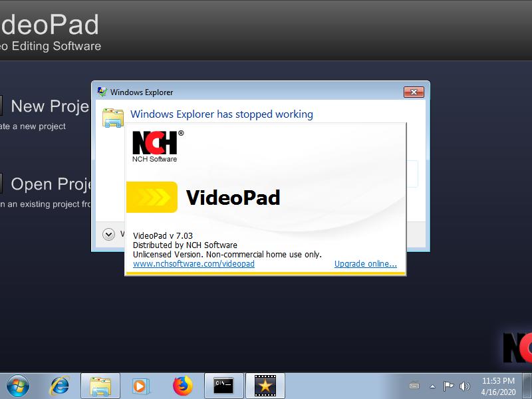Expand the details chevron in the error dialog

click(x=108, y=234)
